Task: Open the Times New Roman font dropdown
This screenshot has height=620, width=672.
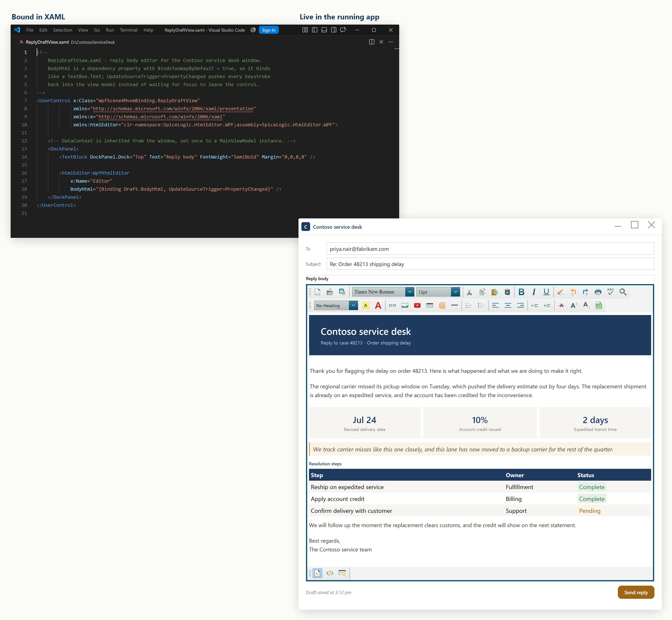Action: (409, 292)
